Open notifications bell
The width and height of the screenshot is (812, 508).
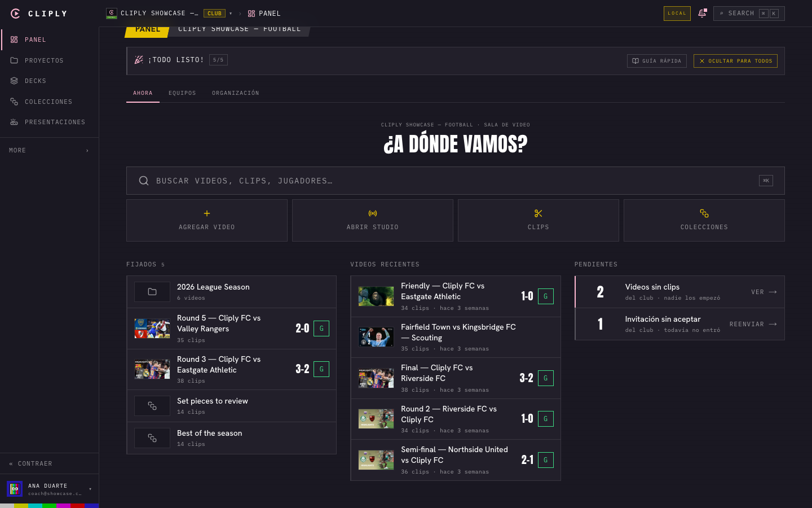coord(702,13)
